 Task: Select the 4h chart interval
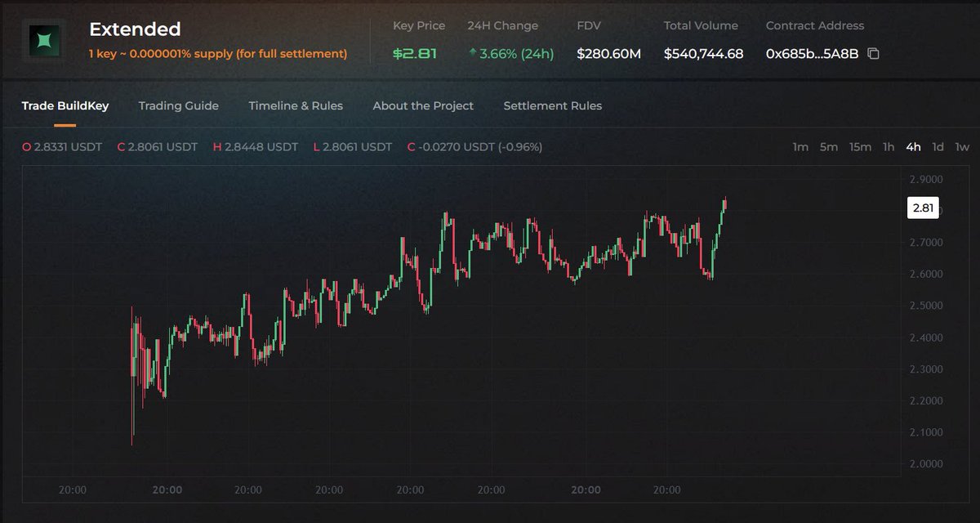tap(913, 147)
